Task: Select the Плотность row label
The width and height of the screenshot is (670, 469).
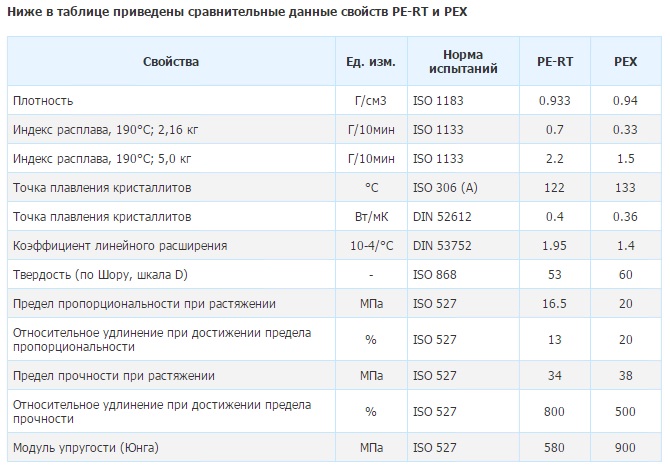Action: click(x=43, y=101)
